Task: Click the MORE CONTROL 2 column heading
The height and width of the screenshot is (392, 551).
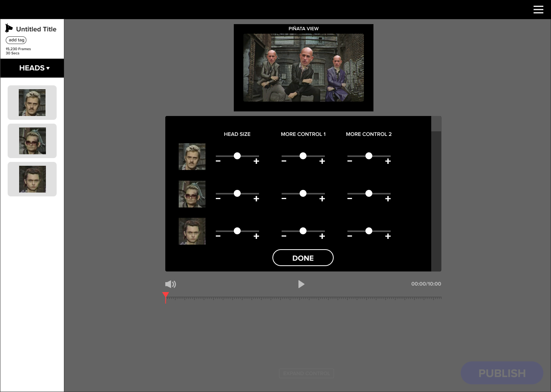Action: (369, 134)
